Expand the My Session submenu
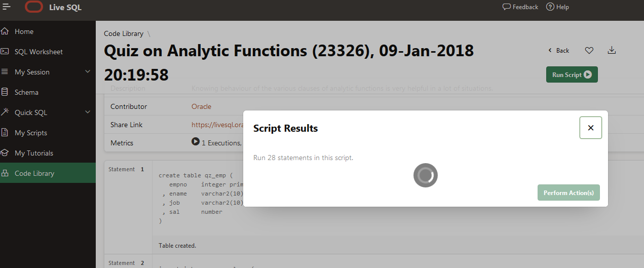644x268 pixels. (x=88, y=72)
